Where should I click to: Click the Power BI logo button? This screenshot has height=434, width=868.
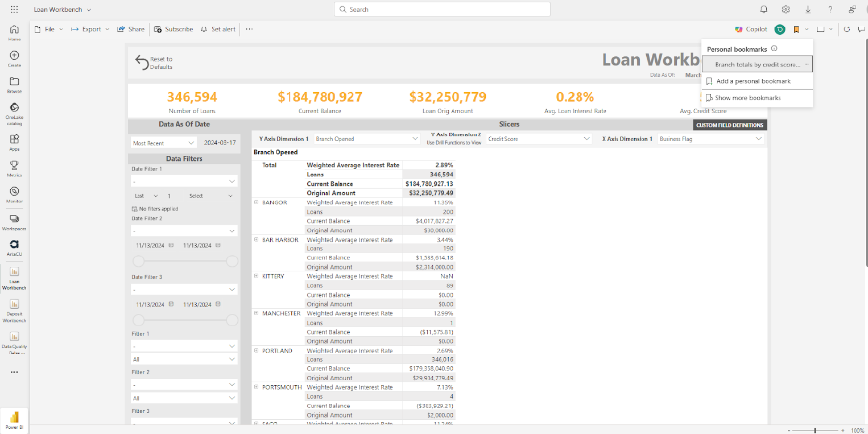(x=14, y=420)
